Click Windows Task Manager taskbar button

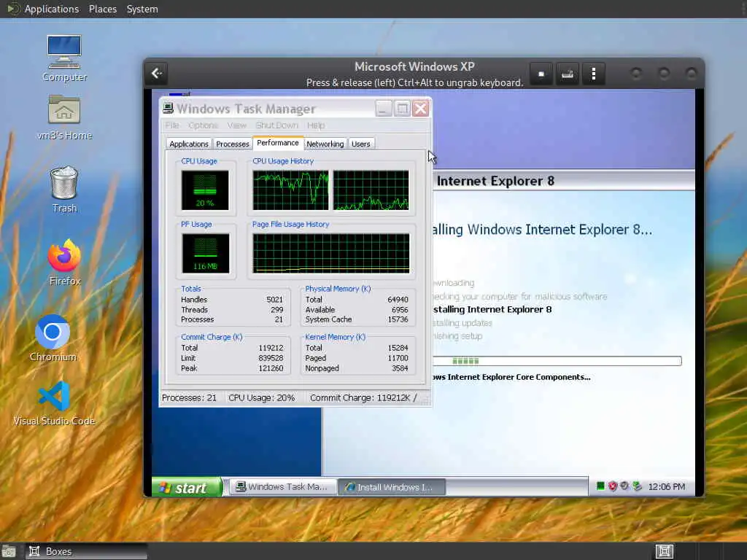click(x=283, y=486)
